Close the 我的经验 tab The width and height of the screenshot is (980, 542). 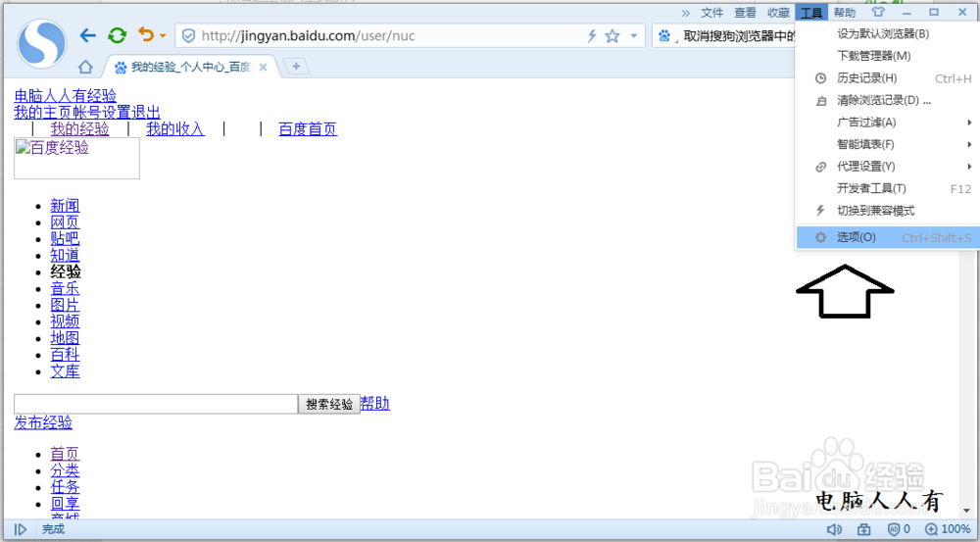pyautogui.click(x=263, y=67)
